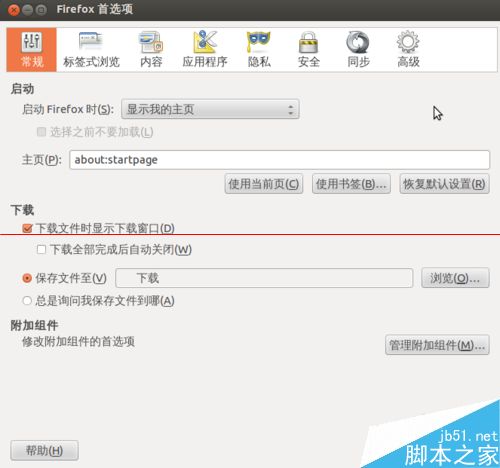The height and width of the screenshot is (468, 500).
Task: Enable 下载全部完成后自动关闭 checkbox
Action: 41,249
